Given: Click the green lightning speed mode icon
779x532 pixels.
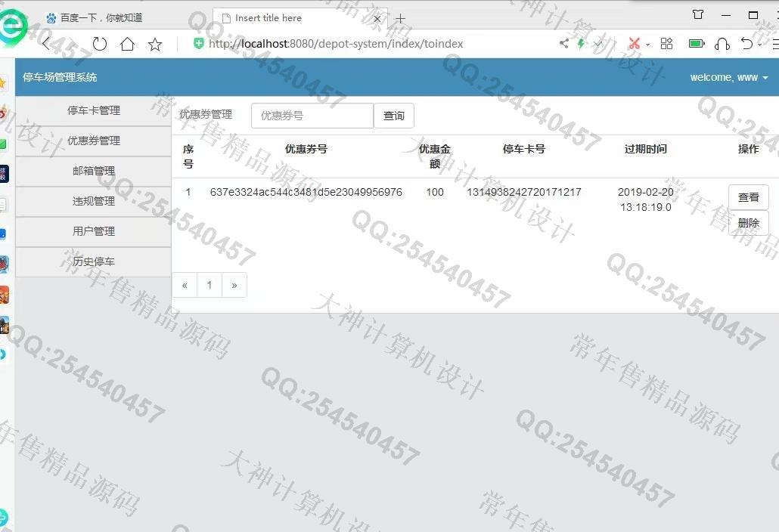Looking at the screenshot, I should 581,43.
